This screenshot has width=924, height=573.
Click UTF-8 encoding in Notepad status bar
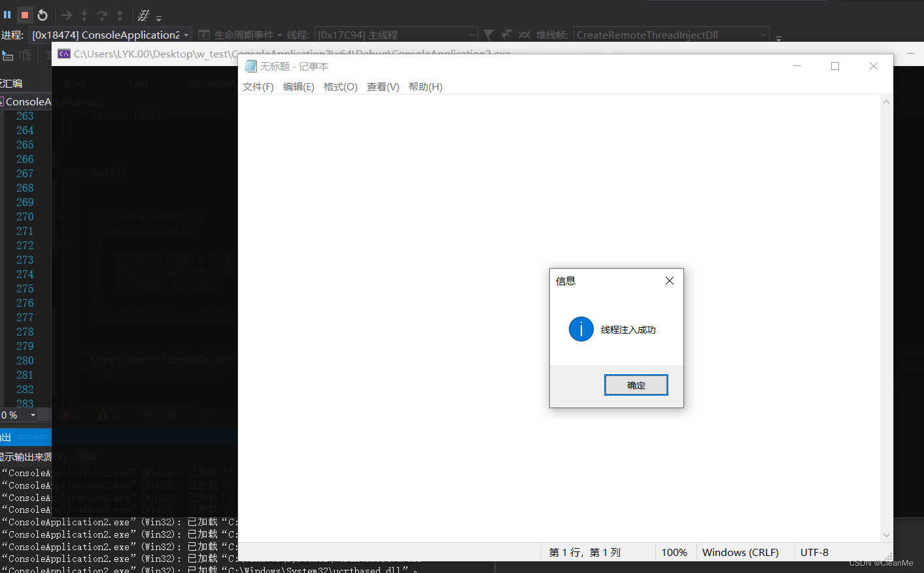(814, 553)
